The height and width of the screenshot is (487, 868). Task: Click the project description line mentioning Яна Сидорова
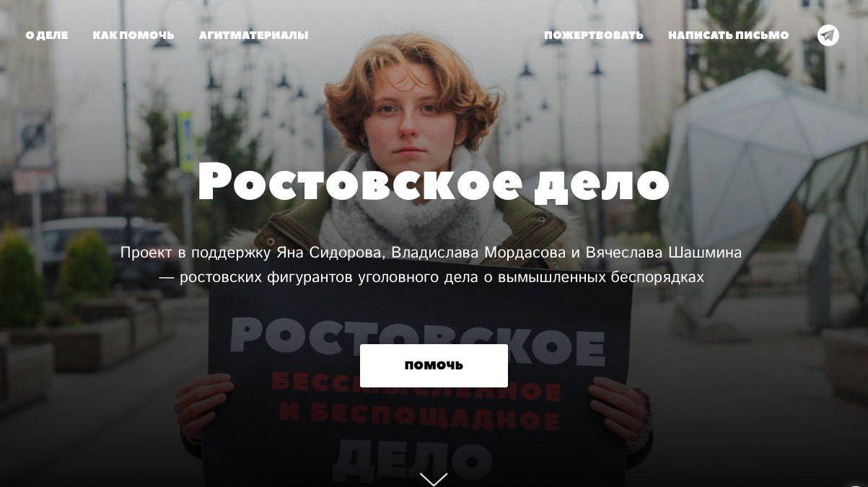click(x=431, y=253)
